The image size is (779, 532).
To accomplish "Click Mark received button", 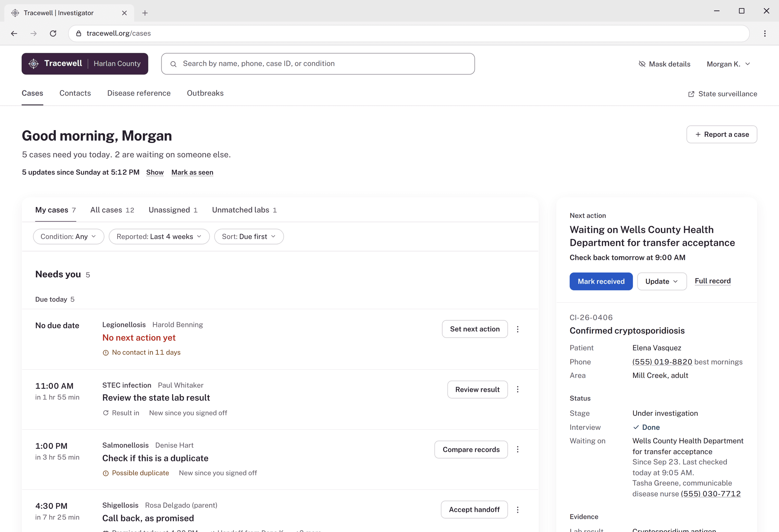I will 601,282.
